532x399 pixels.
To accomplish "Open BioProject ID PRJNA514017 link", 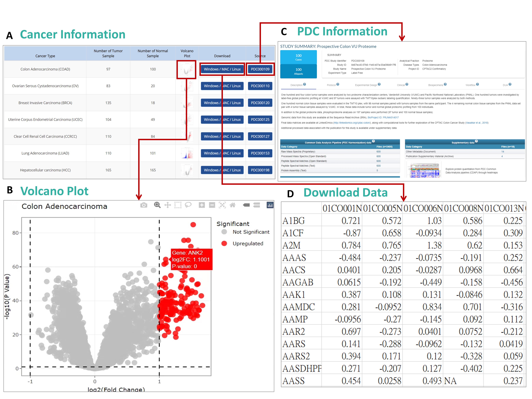I will point(383,118).
